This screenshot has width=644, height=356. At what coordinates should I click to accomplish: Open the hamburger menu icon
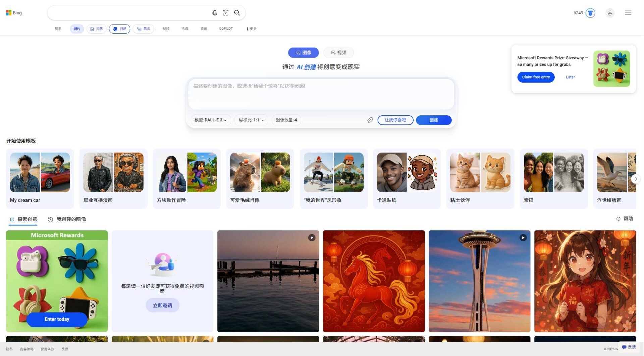(628, 13)
